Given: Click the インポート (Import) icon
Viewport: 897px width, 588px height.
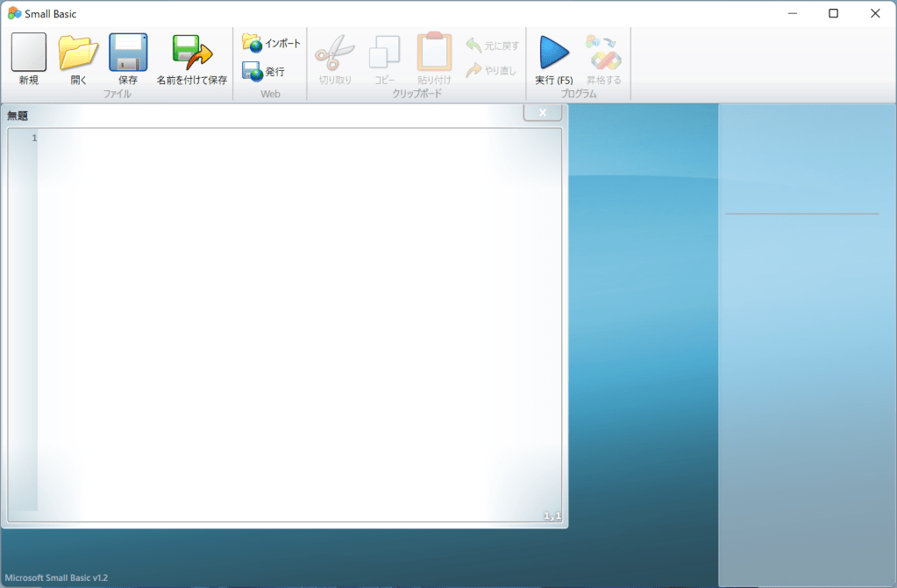Looking at the screenshot, I should pyautogui.click(x=253, y=43).
